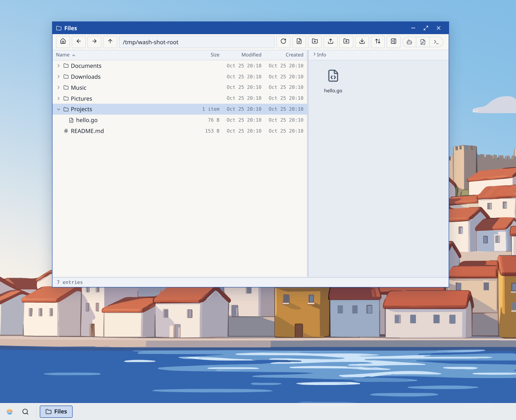Viewport: 516px width, 420px height.
Task: Create a new folder
Action: 315,42
